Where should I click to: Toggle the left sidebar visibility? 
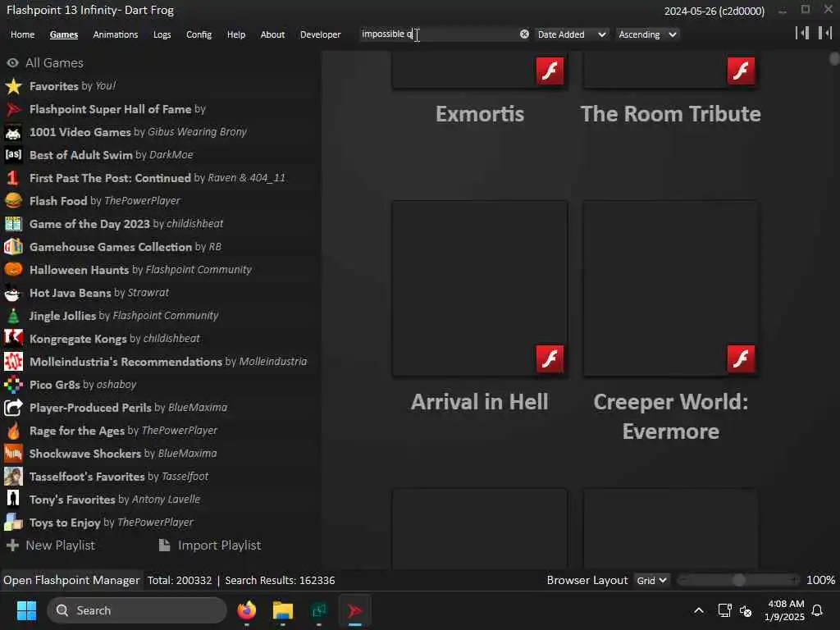[x=802, y=33]
